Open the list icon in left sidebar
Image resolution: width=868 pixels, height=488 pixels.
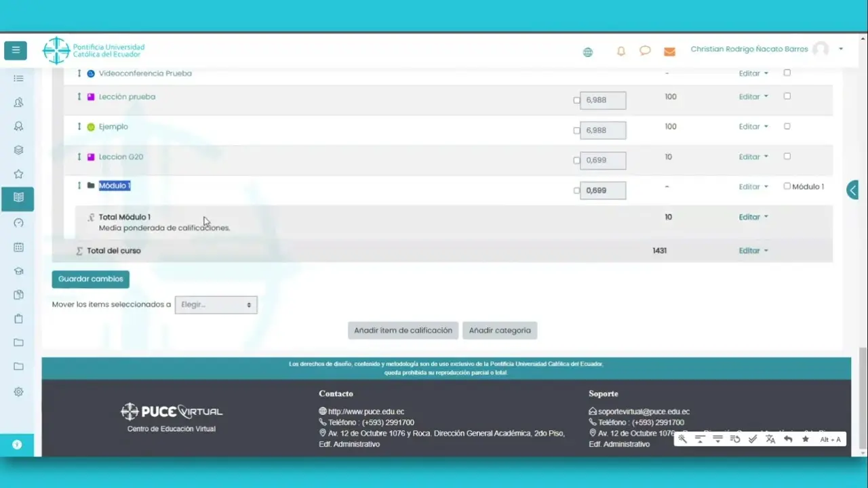click(18, 79)
